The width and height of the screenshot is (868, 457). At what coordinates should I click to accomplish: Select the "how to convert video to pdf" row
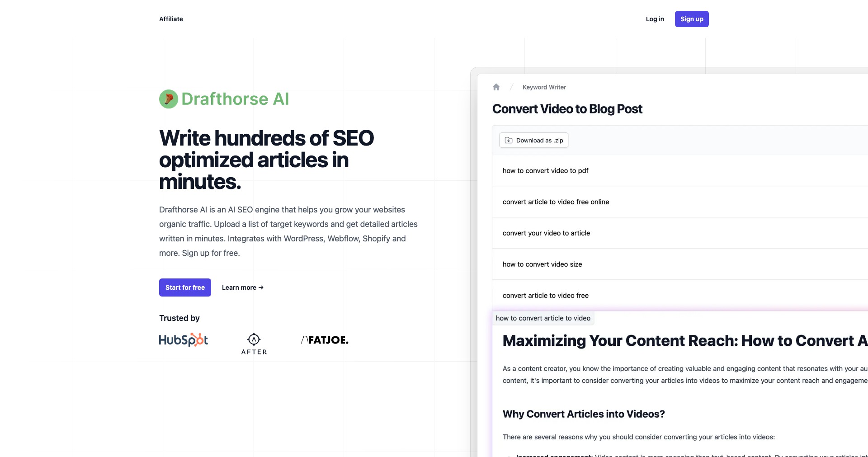680,170
